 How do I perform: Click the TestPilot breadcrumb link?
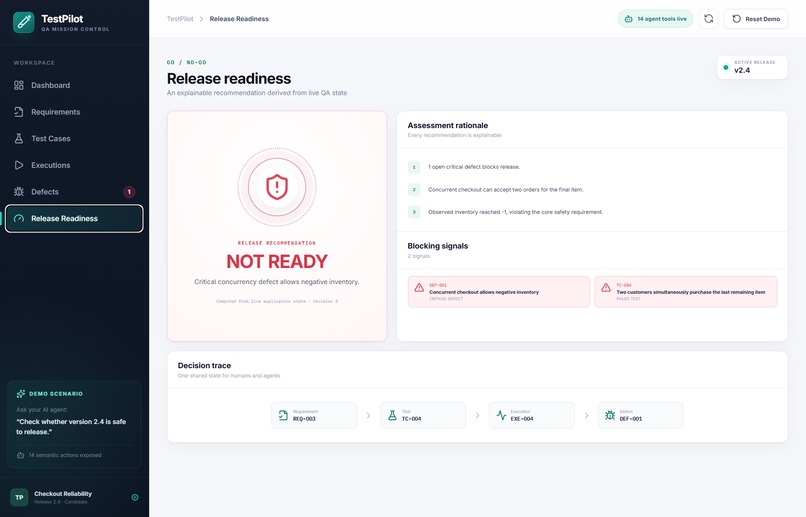pos(180,19)
